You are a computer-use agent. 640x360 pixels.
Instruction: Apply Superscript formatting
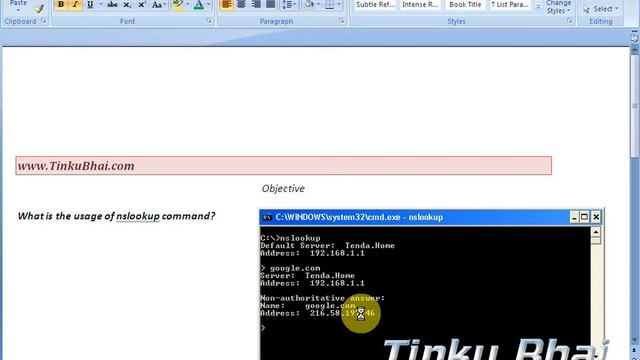pyautogui.click(x=141, y=5)
